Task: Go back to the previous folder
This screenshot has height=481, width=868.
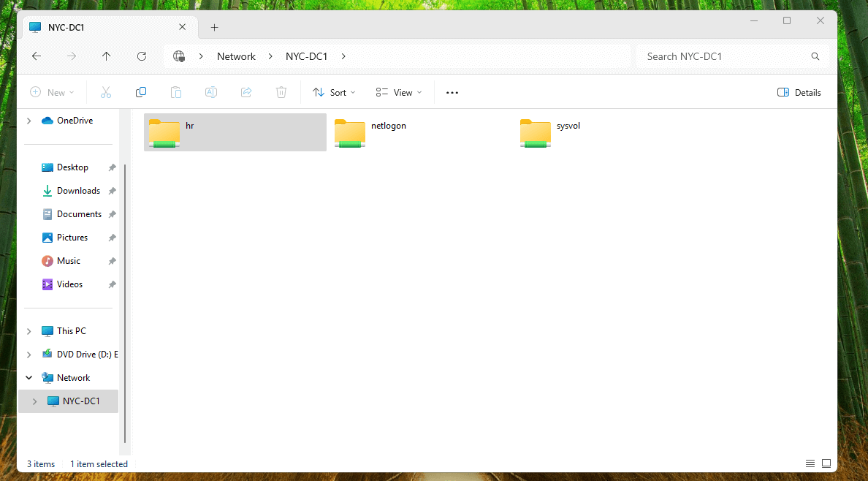Action: pyautogui.click(x=37, y=56)
